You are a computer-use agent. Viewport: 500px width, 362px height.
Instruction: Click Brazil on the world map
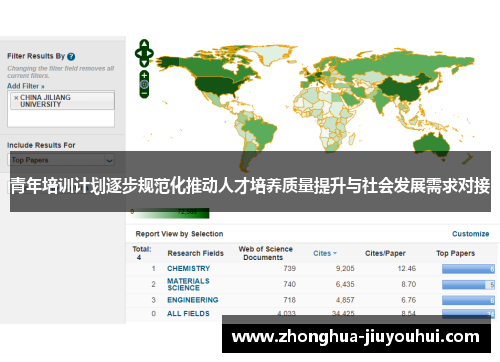(x=262, y=132)
